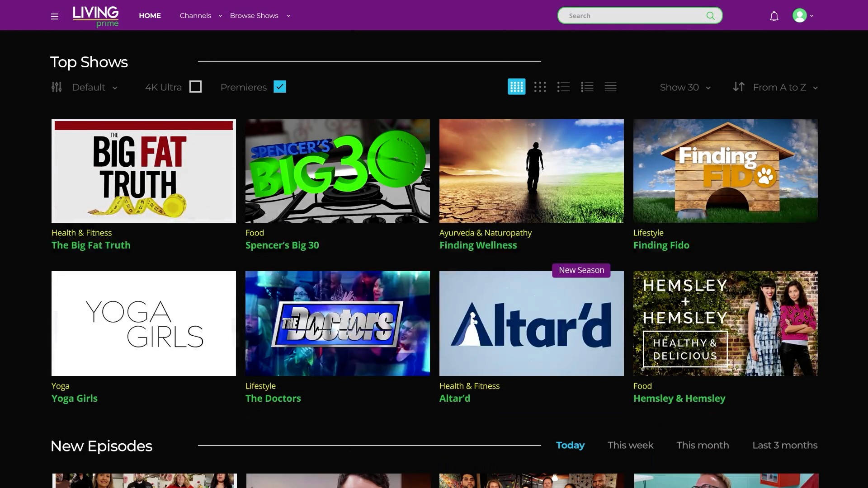Switch to This week tab
Image resolution: width=868 pixels, height=488 pixels.
(x=630, y=445)
